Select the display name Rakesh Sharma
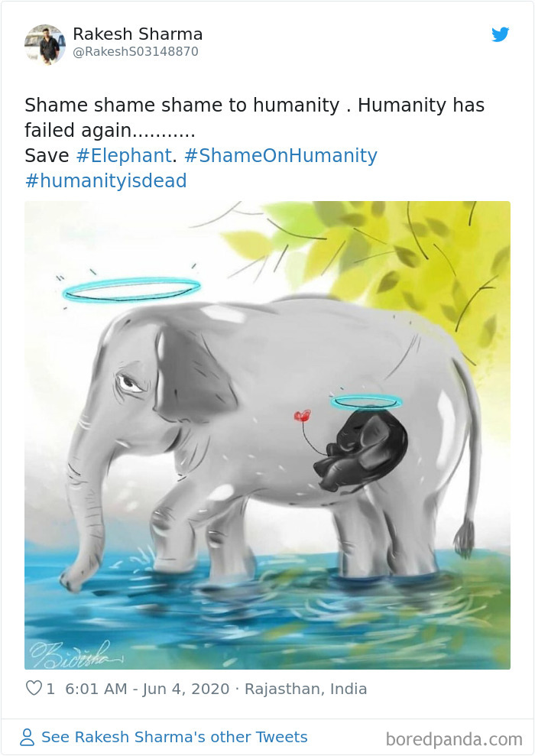 pos(138,34)
